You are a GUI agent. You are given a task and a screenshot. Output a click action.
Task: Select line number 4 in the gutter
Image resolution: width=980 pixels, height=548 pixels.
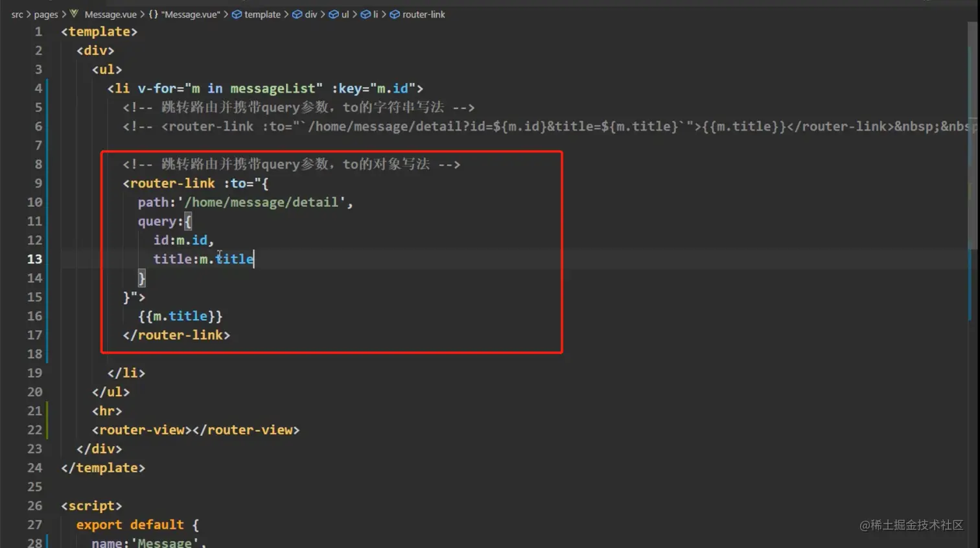point(38,88)
